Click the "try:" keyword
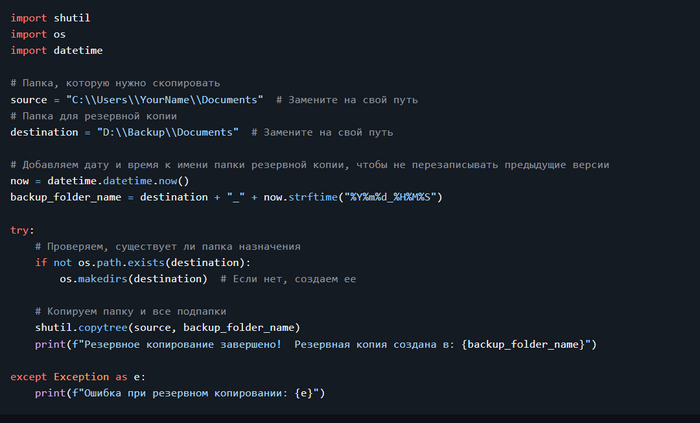This screenshot has height=423, width=700. coord(22,230)
